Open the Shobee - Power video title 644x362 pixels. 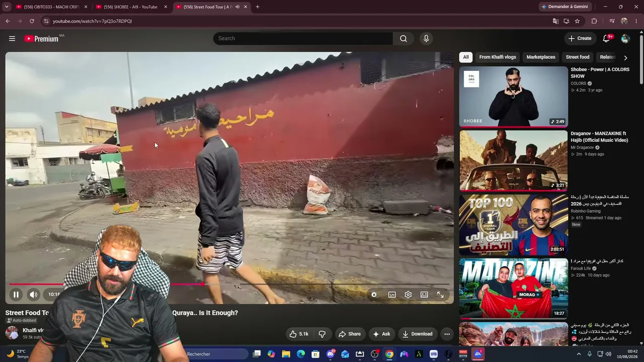click(x=600, y=73)
